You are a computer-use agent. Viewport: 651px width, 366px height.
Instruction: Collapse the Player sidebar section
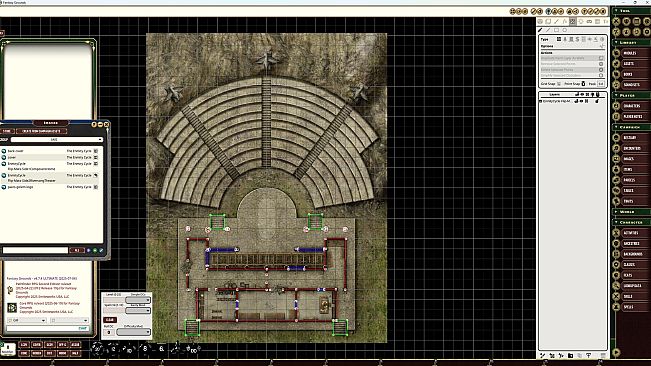616,95
